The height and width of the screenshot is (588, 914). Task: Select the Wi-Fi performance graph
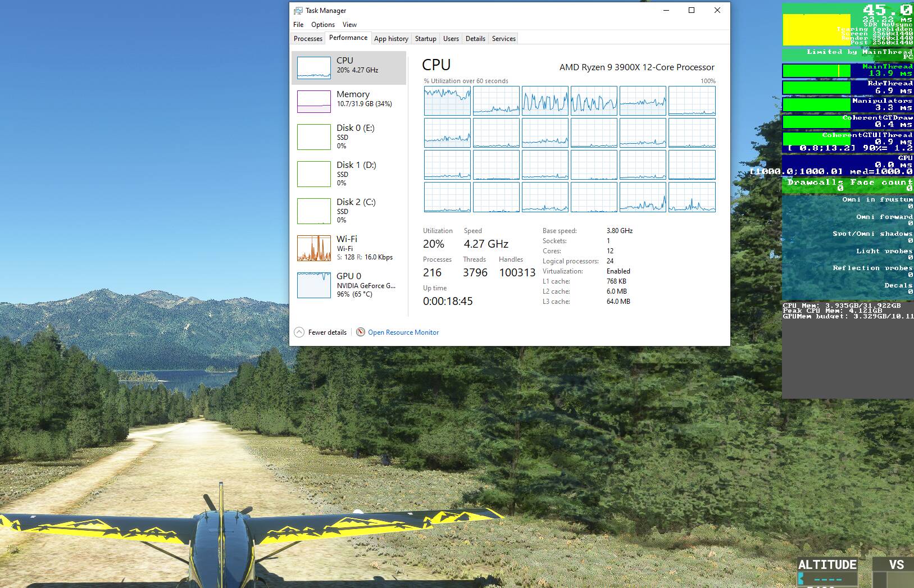[x=313, y=248]
